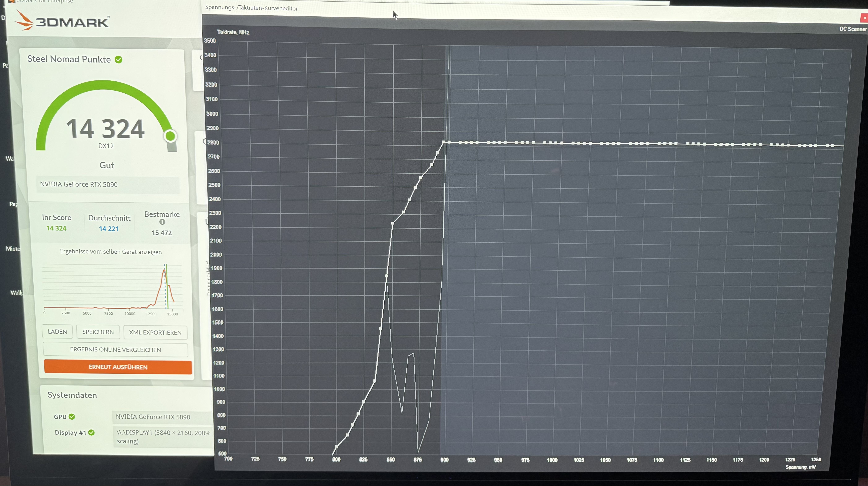This screenshot has height=486, width=868.
Task: Run benchmark again via ERNEUT AUSFÜHREN
Action: click(118, 367)
